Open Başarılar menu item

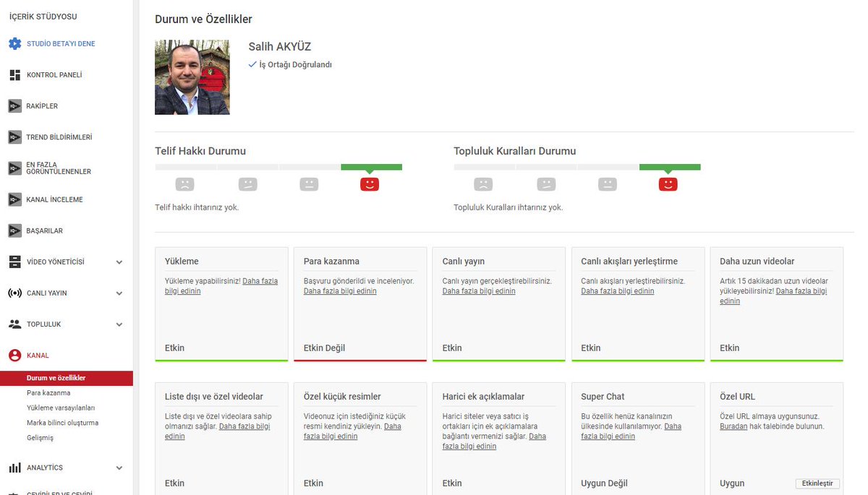pos(45,231)
